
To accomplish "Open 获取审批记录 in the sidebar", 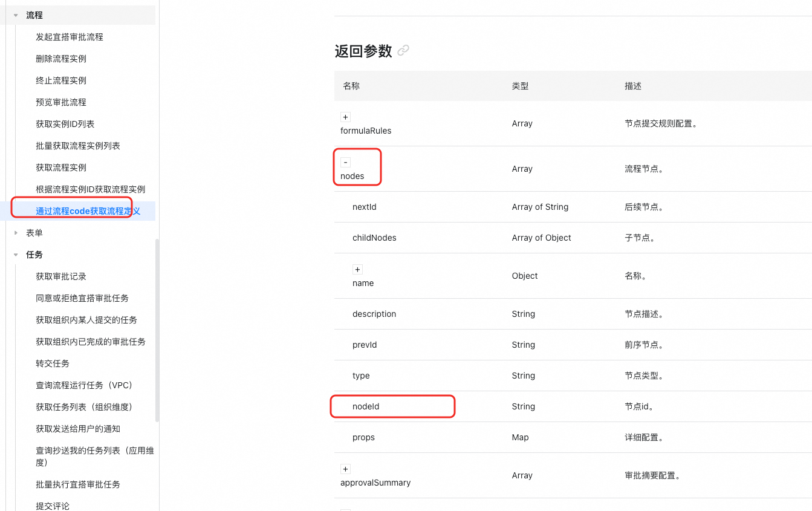I will point(61,276).
